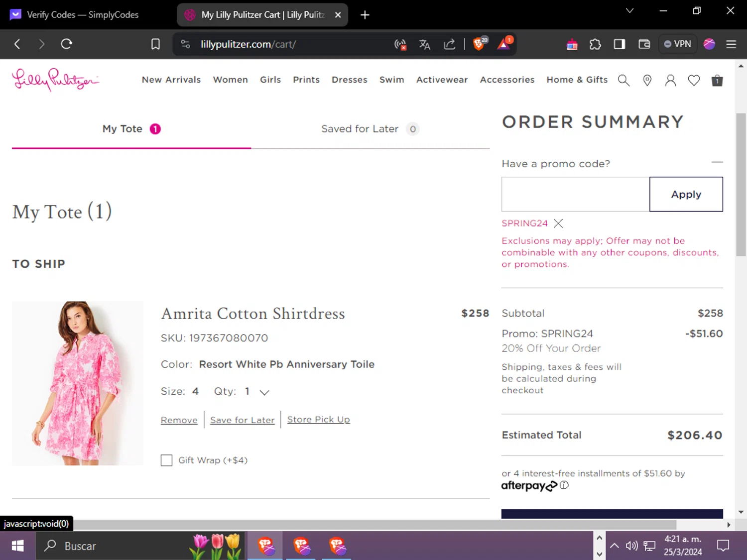This screenshot has height=560, width=747.
Task: Open Dresses menu
Action: pos(350,80)
